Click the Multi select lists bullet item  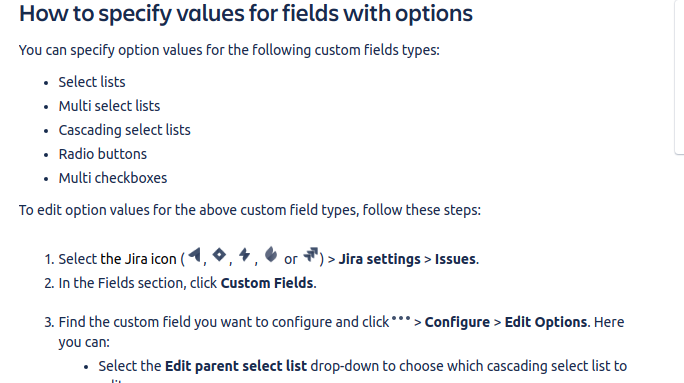point(109,106)
